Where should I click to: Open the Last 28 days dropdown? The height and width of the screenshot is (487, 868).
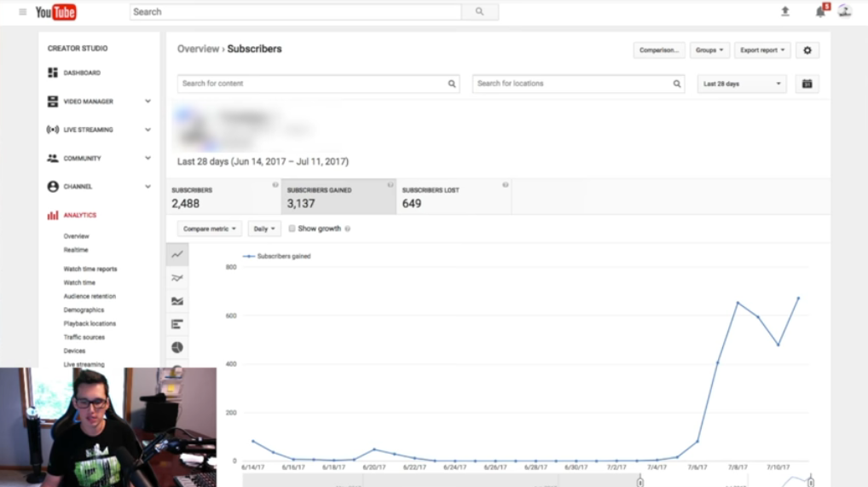tap(742, 84)
